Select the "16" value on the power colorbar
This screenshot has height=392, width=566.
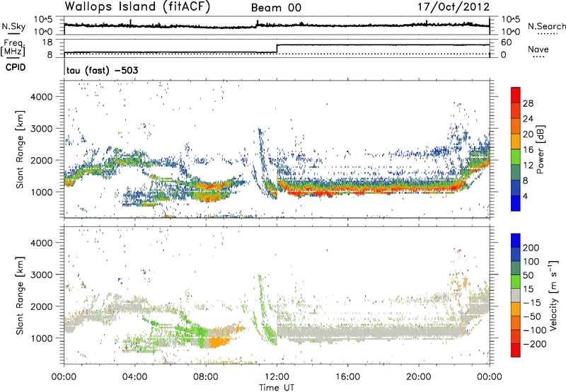(x=528, y=150)
